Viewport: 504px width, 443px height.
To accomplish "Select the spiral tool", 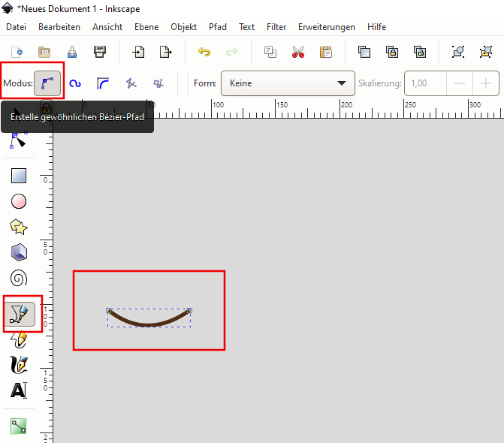I will click(x=19, y=279).
